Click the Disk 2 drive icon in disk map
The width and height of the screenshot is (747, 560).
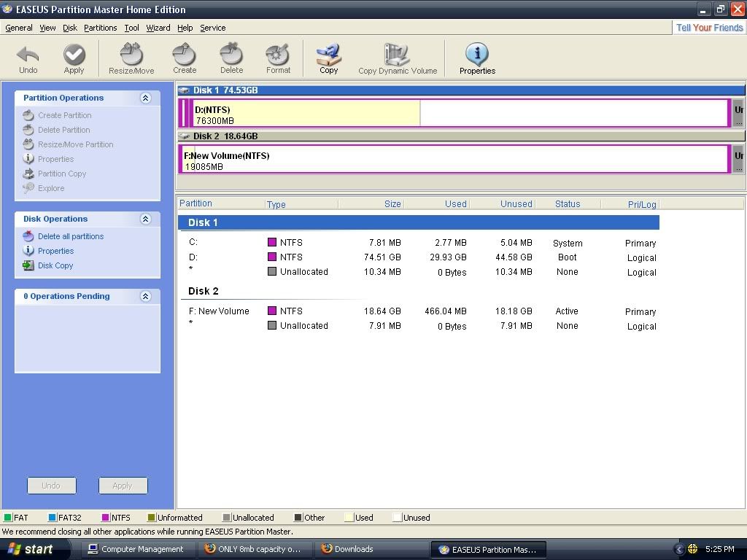[184, 136]
